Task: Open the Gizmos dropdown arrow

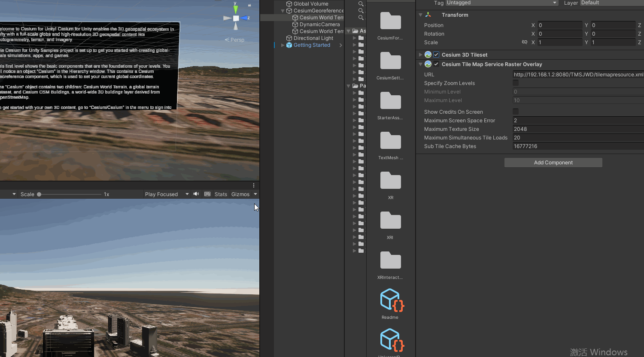Action: 255,194
